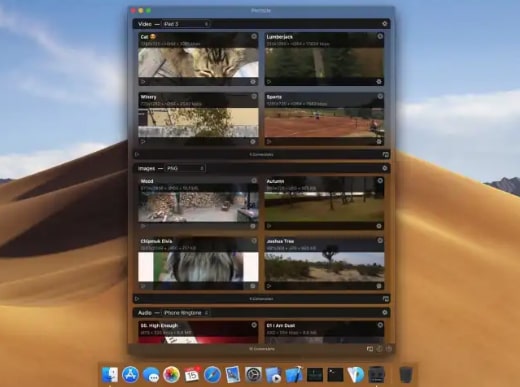Open the Images section settings gear
This screenshot has width=520, height=387.
[x=384, y=168]
